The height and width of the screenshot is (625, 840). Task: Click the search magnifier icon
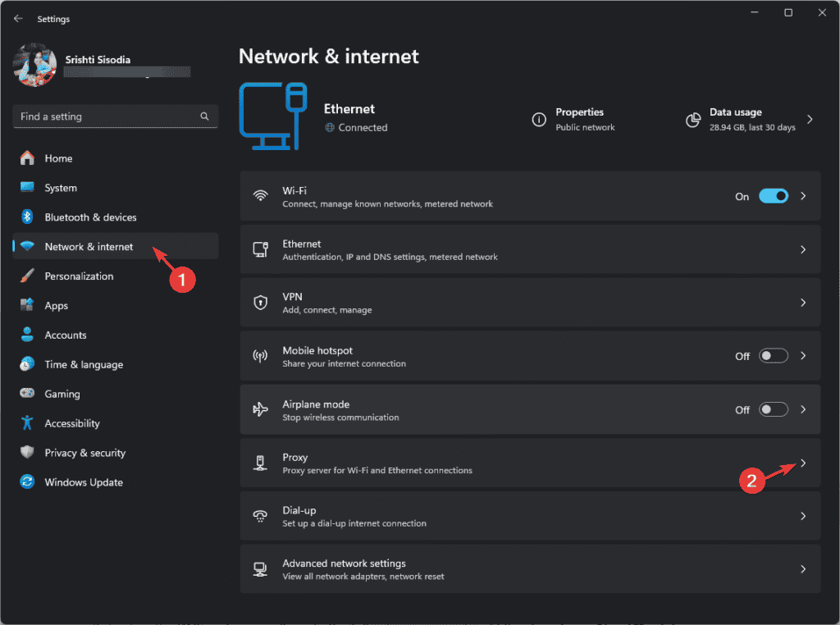point(205,116)
